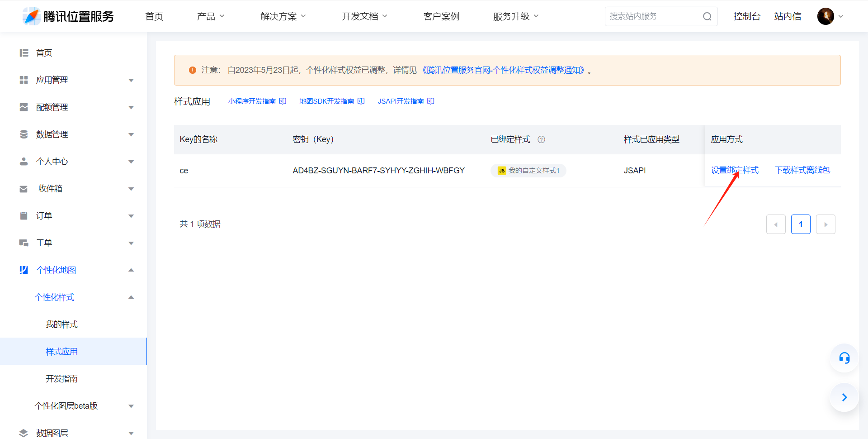
Task: Click the blue chevron floating button
Action: 844,397
